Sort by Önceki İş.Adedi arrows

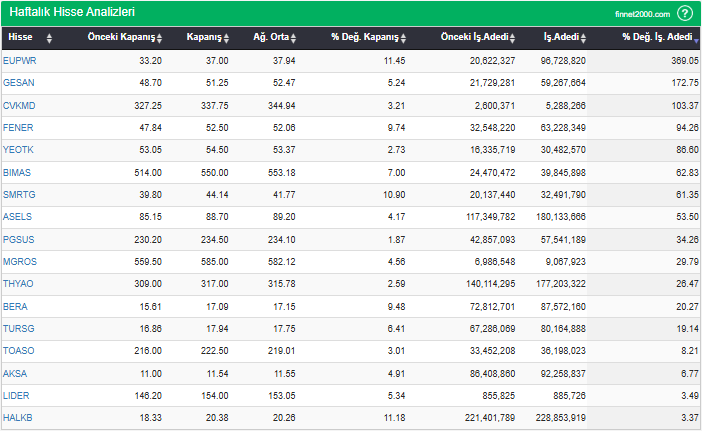[x=512, y=38]
